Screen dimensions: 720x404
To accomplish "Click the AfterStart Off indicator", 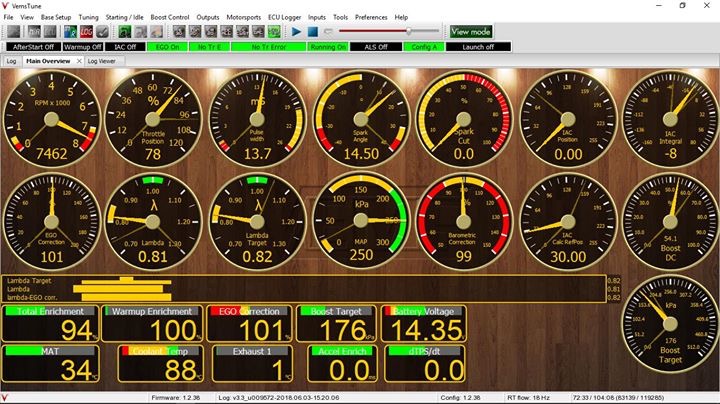I will click(x=33, y=47).
